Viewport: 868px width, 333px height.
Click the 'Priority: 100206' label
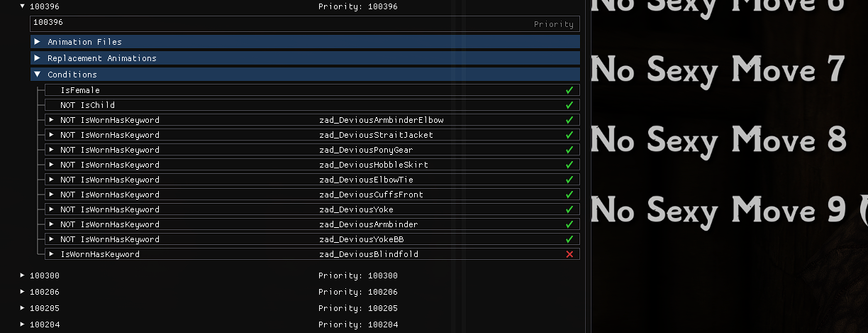(358, 292)
